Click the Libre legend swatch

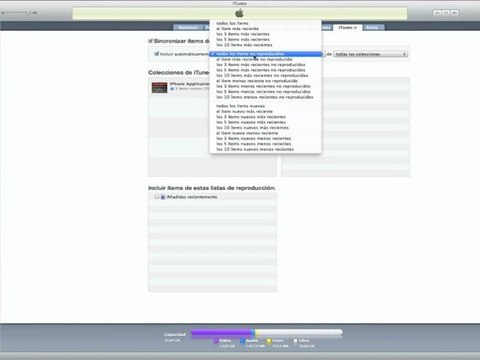tap(295, 341)
